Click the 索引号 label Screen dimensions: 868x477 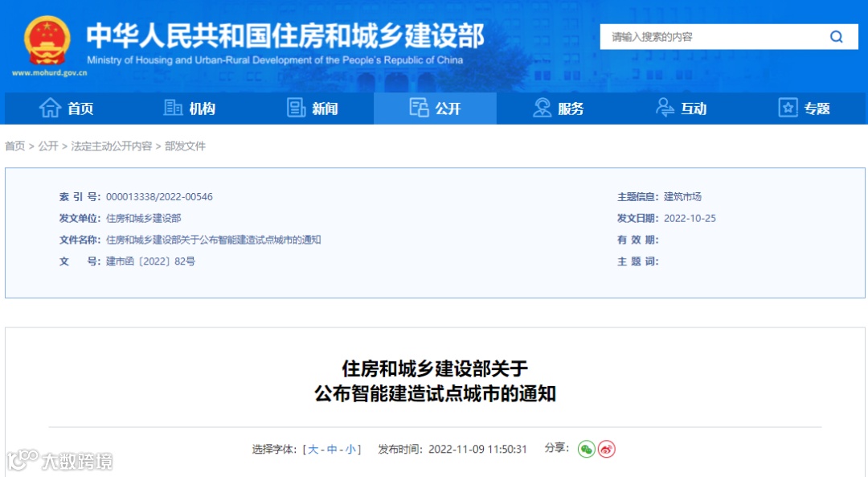(80, 197)
